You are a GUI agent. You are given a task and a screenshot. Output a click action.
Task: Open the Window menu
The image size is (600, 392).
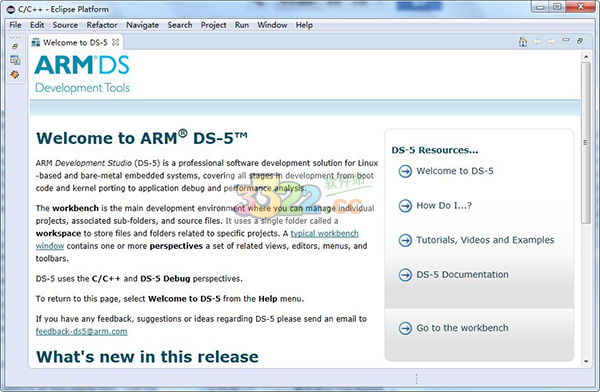(x=272, y=25)
